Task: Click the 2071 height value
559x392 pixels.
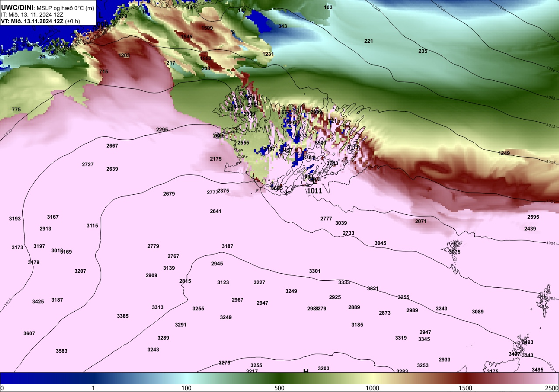Action: coord(421,221)
